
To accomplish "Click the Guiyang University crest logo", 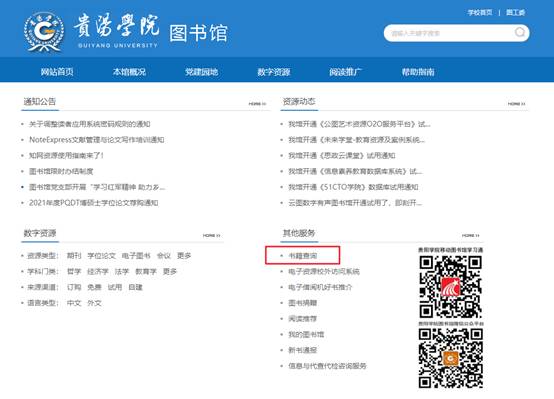I will (44, 31).
